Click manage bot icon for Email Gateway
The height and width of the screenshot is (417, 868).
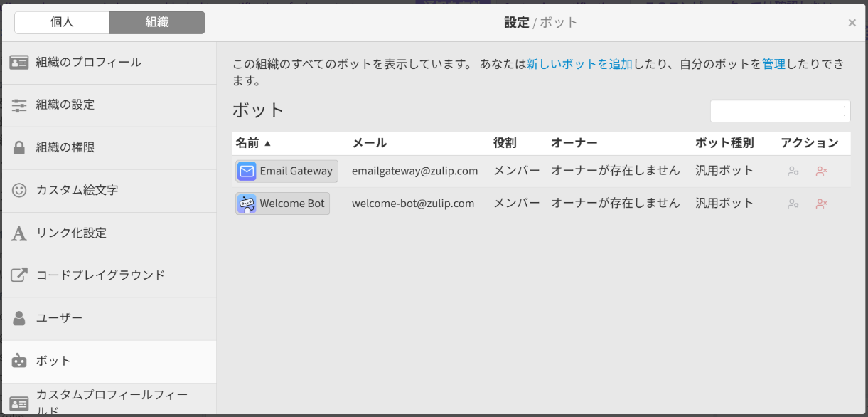coord(793,171)
